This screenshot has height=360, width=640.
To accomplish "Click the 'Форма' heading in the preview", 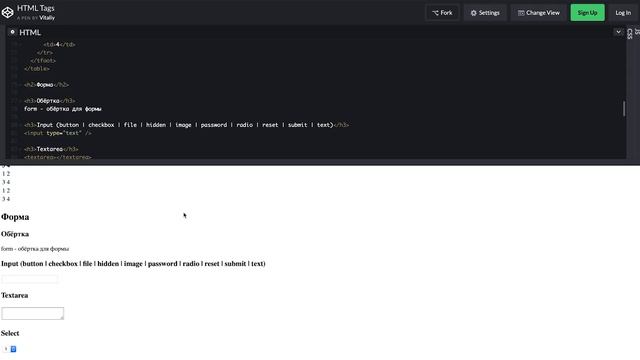I will 15,217.
